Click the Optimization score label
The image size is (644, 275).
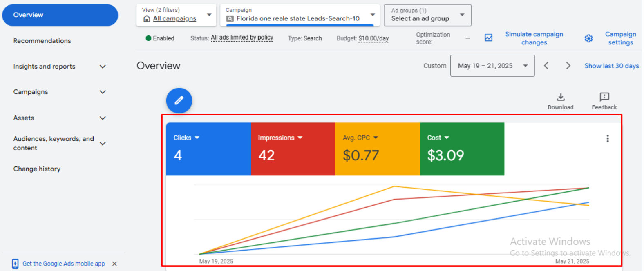point(433,38)
